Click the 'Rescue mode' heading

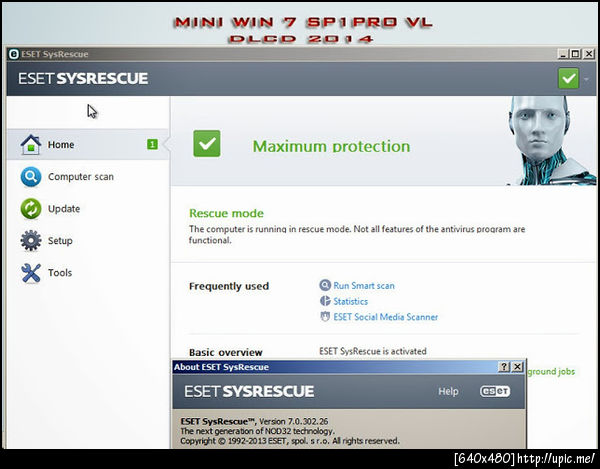coord(226,213)
